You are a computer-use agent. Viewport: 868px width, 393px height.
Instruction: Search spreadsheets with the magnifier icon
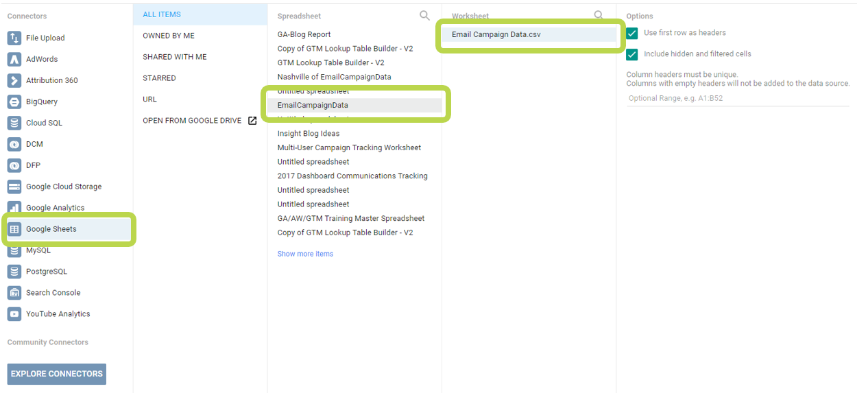(x=425, y=15)
